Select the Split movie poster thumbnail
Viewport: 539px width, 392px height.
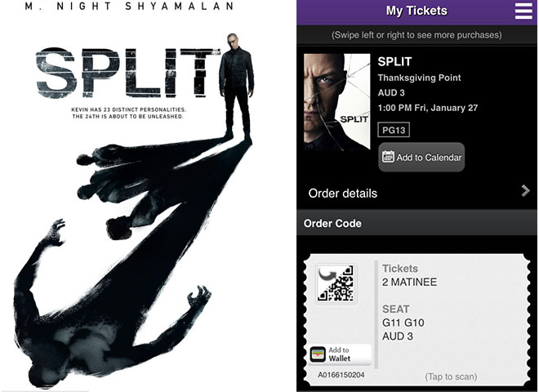(336, 102)
